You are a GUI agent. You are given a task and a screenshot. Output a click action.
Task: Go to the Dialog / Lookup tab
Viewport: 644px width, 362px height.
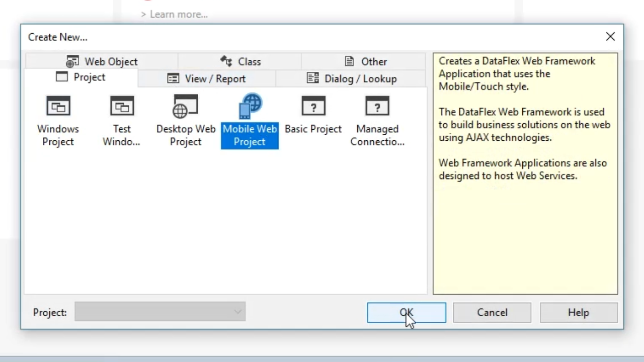pyautogui.click(x=352, y=78)
